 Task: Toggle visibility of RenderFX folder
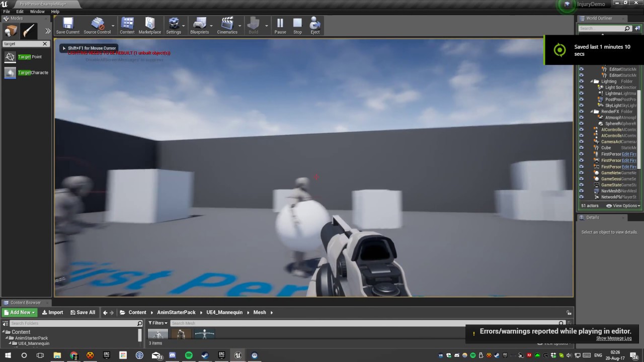point(582,112)
